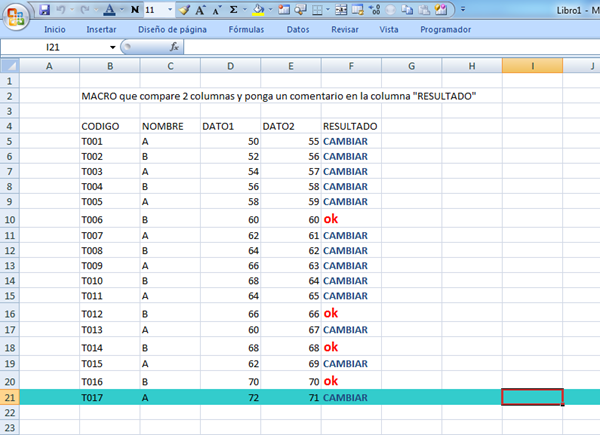The width and height of the screenshot is (600, 435).
Task: Save the workbook with the floppy disk icon
Action: [x=45, y=9]
